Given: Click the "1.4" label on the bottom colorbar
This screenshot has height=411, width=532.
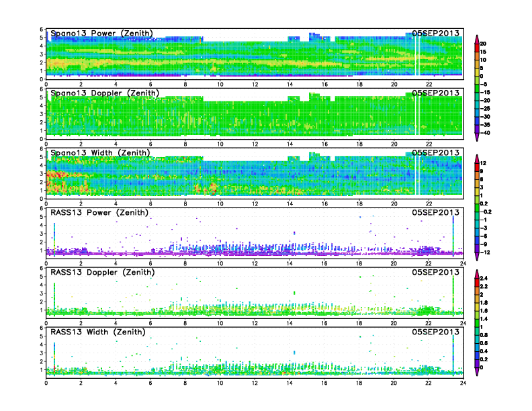Looking at the screenshot, I should click(x=484, y=319).
